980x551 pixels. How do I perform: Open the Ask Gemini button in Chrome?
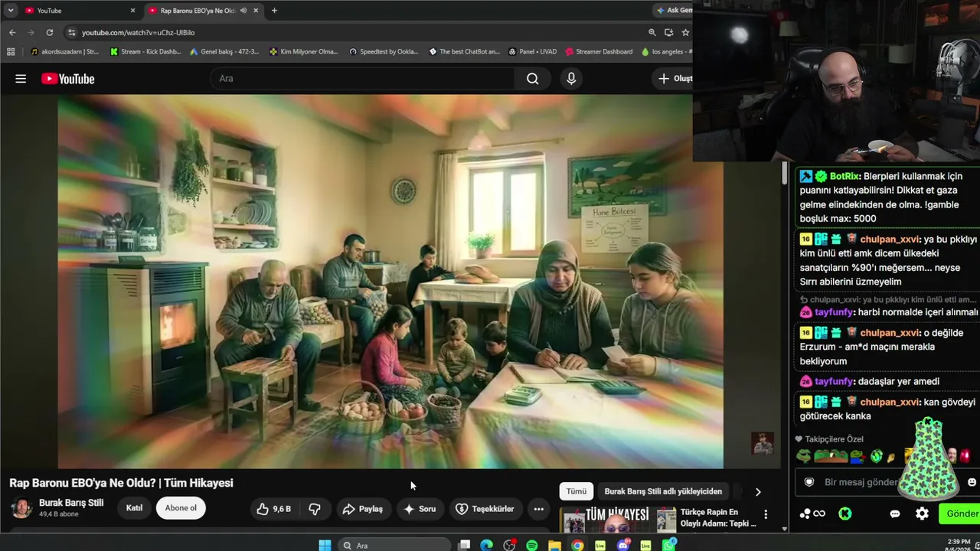click(x=674, y=11)
